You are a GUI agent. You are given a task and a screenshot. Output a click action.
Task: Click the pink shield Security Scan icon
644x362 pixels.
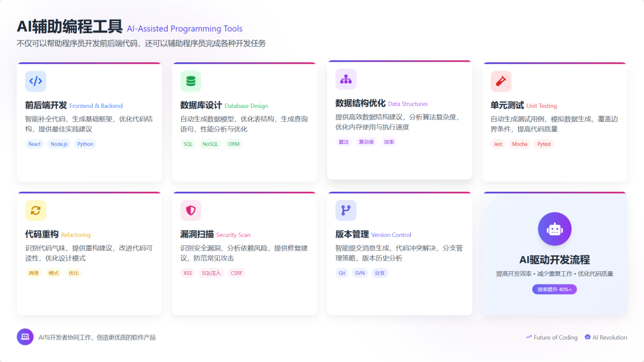click(191, 210)
